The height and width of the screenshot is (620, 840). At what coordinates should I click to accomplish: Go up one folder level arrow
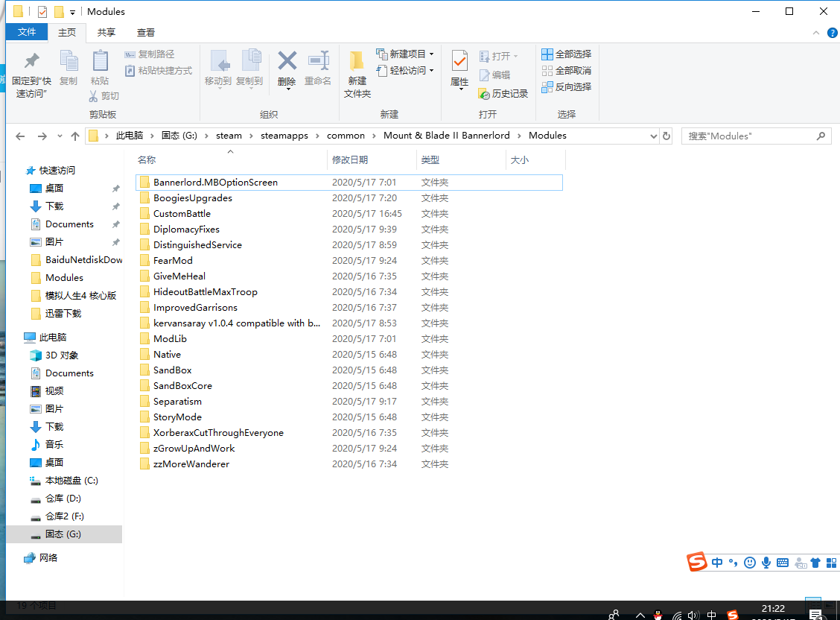click(x=75, y=136)
